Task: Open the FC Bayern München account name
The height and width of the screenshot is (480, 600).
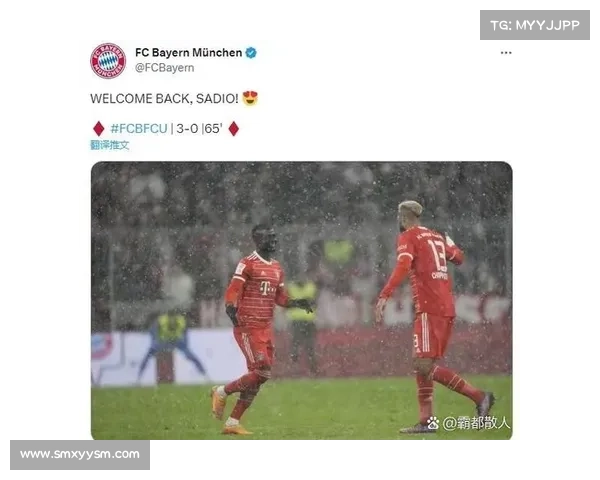Action: tap(189, 52)
